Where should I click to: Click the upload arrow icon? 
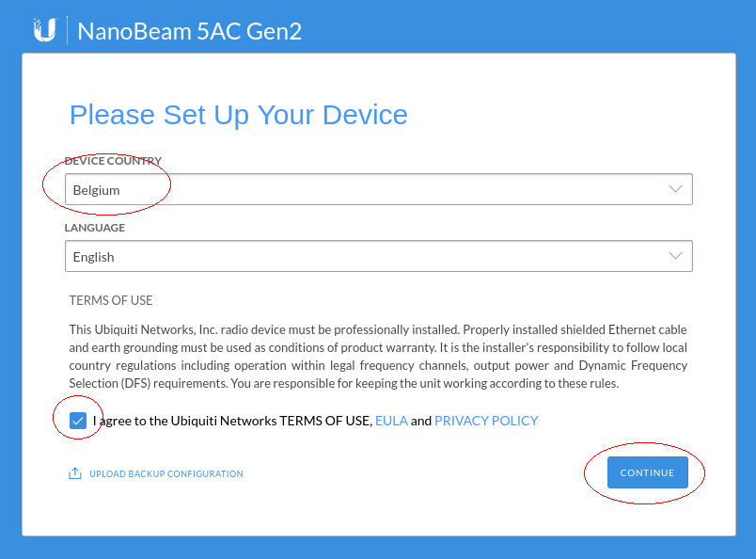click(74, 473)
